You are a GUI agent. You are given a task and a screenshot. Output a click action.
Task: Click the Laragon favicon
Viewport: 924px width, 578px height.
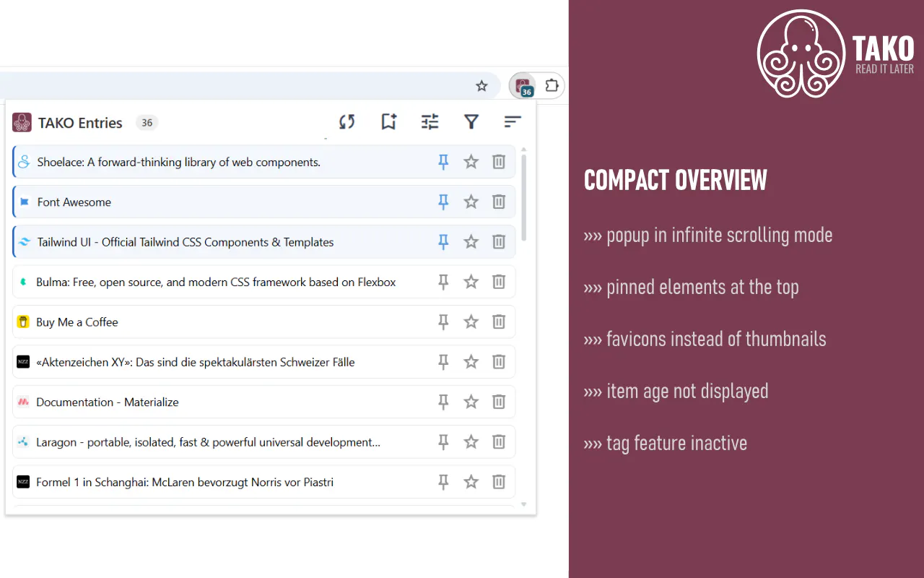(23, 442)
